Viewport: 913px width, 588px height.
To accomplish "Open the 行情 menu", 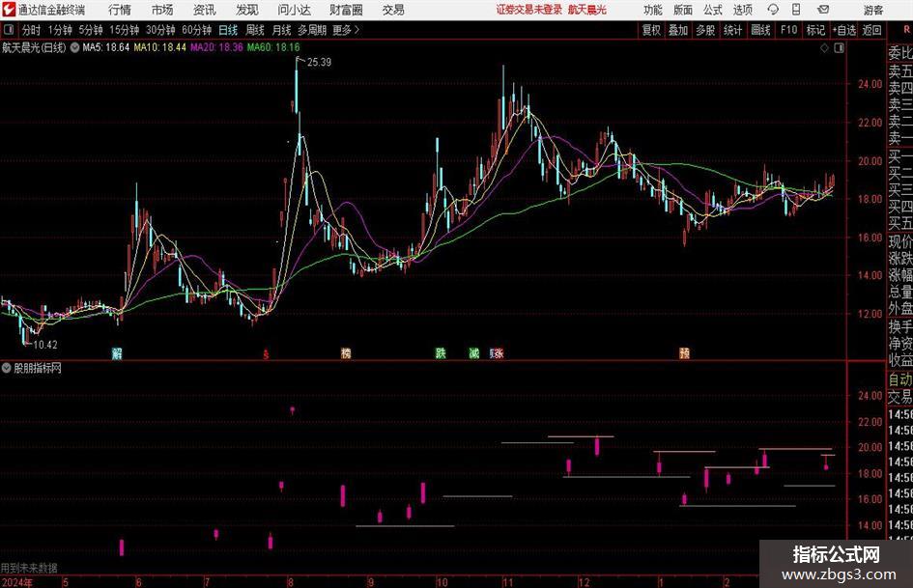I will [120, 10].
